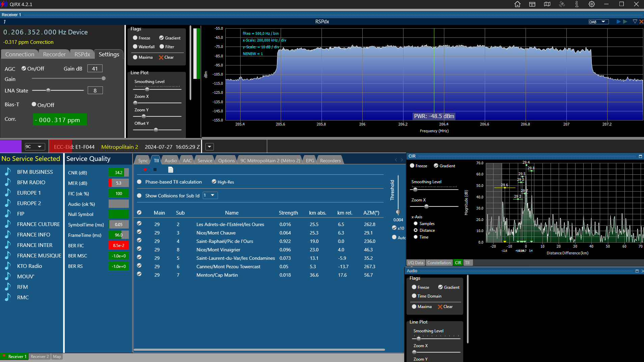Open the DAB mode dropdown
Screen dimensions: 644x362
[598, 22]
